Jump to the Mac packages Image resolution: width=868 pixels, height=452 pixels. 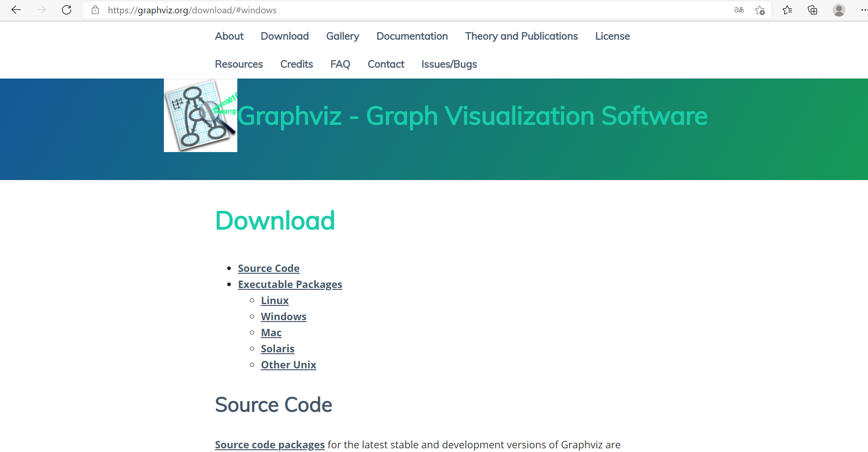click(271, 333)
